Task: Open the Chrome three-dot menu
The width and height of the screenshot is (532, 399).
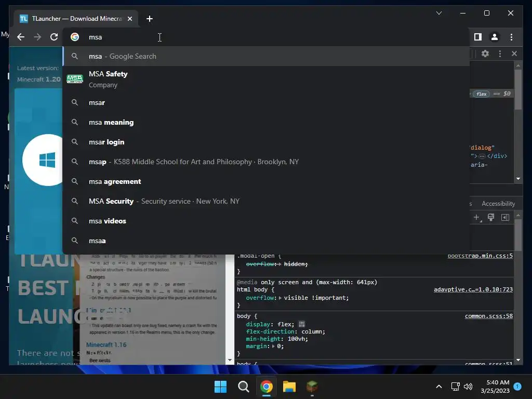Action: [x=511, y=37]
